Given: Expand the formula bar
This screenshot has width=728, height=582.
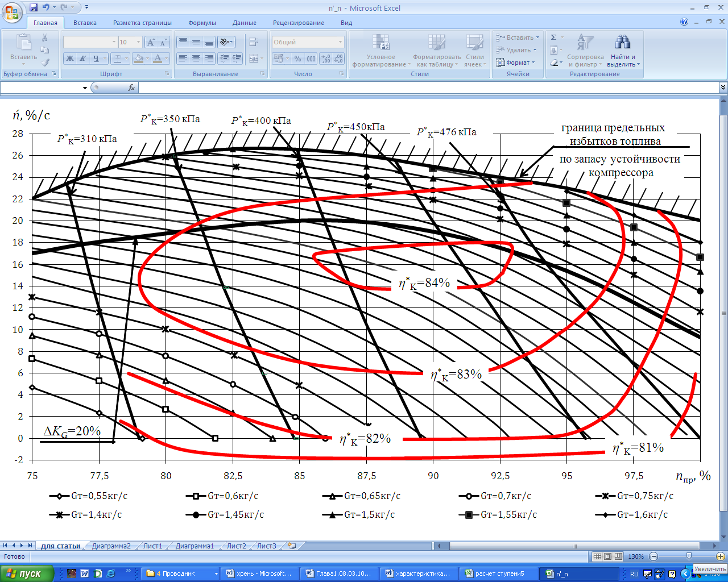Looking at the screenshot, I should 723,88.
